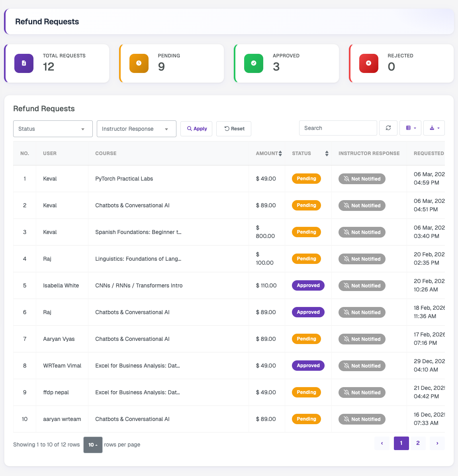Click the user name Isabella White
The height and width of the screenshot is (476, 458).
pos(61,286)
